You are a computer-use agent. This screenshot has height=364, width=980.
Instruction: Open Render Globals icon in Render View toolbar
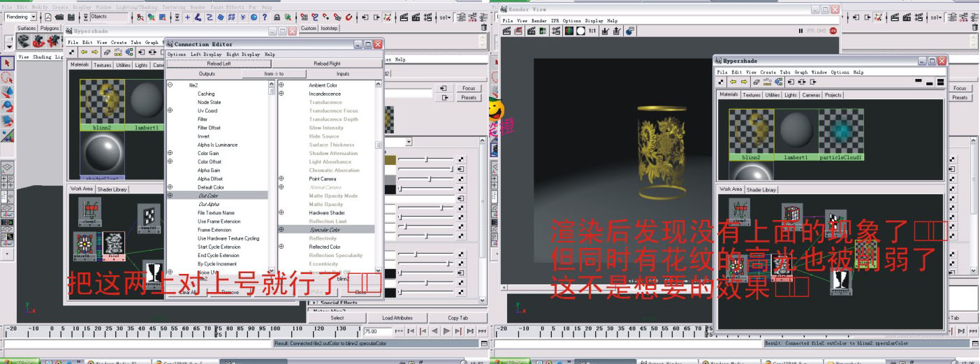556,31
